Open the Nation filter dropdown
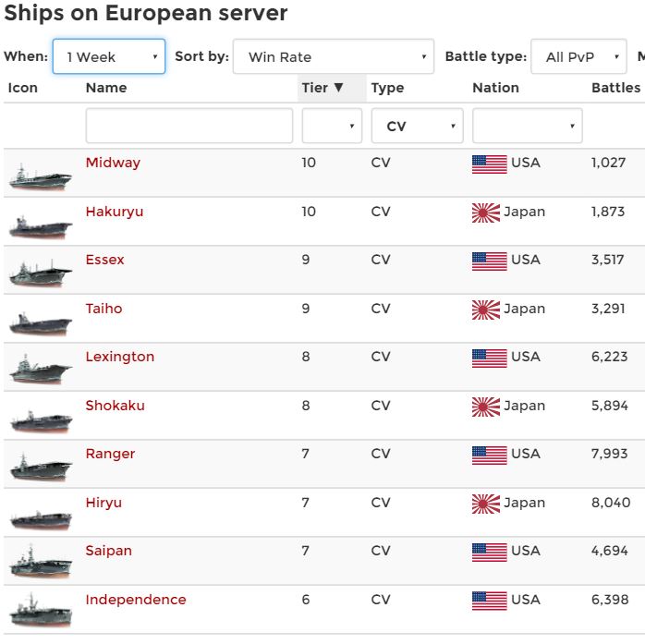The height and width of the screenshot is (644, 645). pos(527,126)
